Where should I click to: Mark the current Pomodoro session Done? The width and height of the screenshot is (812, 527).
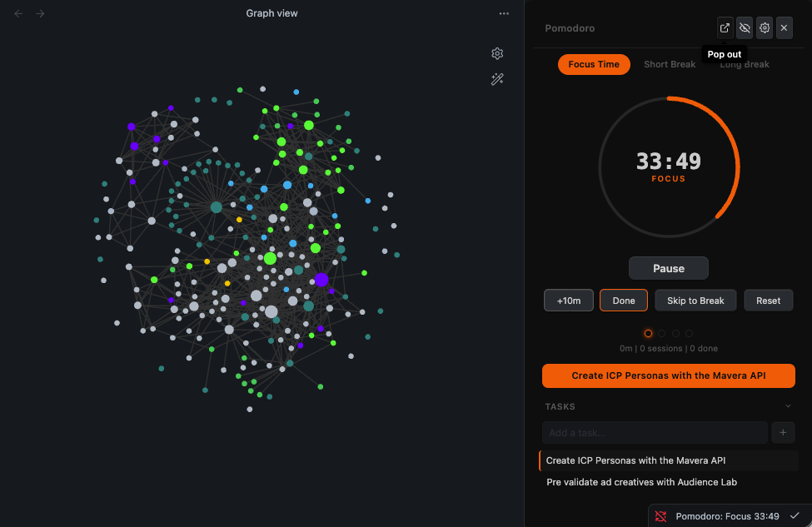click(x=623, y=300)
